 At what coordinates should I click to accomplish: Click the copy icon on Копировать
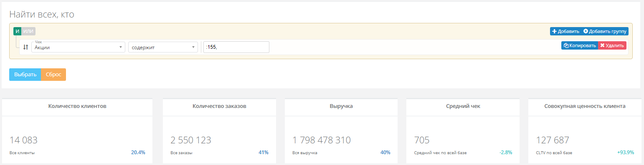click(566, 46)
